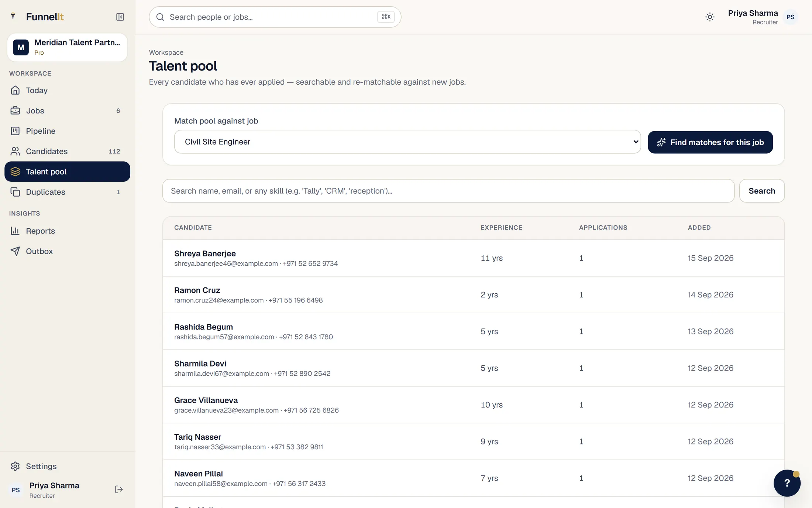
Task: Click the Outbox paper plane icon
Action: [x=15, y=251]
